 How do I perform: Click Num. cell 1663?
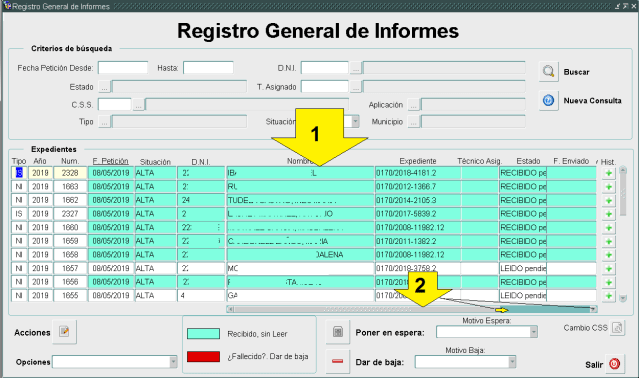tap(70, 187)
